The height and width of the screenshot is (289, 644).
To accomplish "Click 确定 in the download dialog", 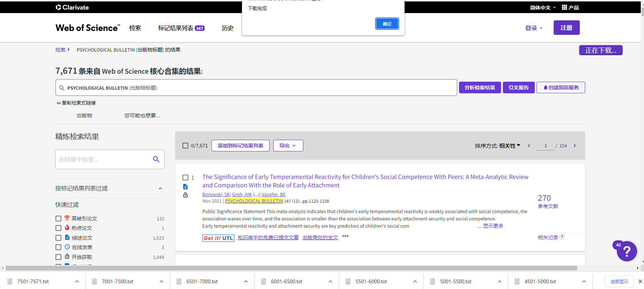I will tap(387, 24).
